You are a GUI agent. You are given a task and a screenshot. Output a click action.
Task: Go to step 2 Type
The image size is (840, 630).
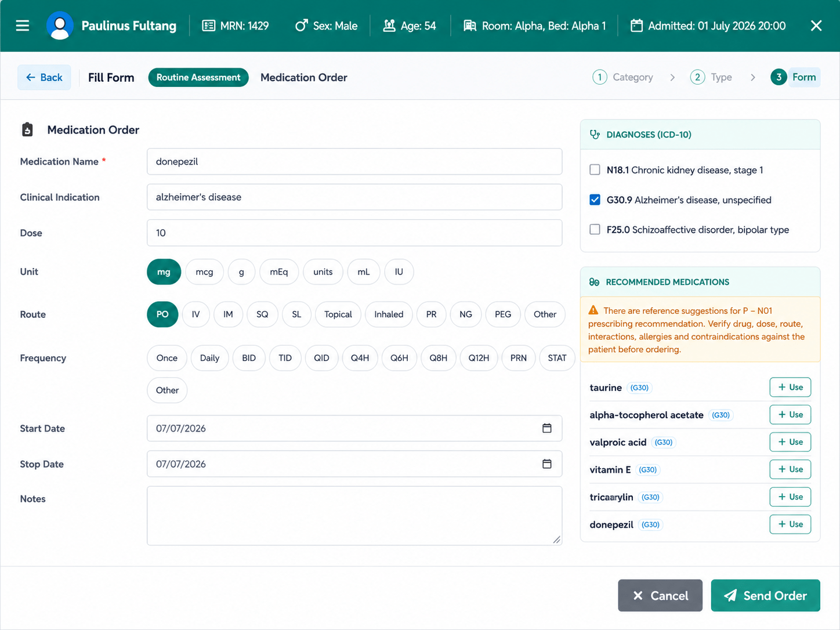[x=711, y=77]
